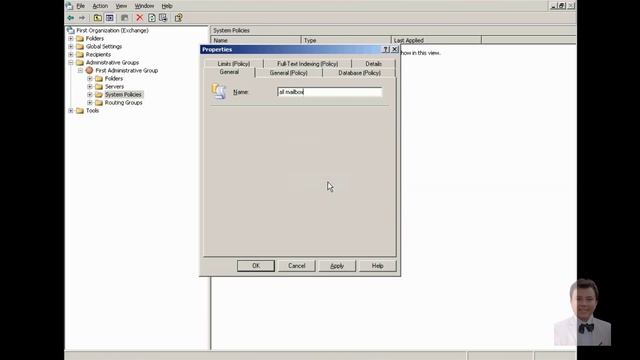Expand the top-level Folders node
This screenshot has height=360, width=640.
pos(71,38)
